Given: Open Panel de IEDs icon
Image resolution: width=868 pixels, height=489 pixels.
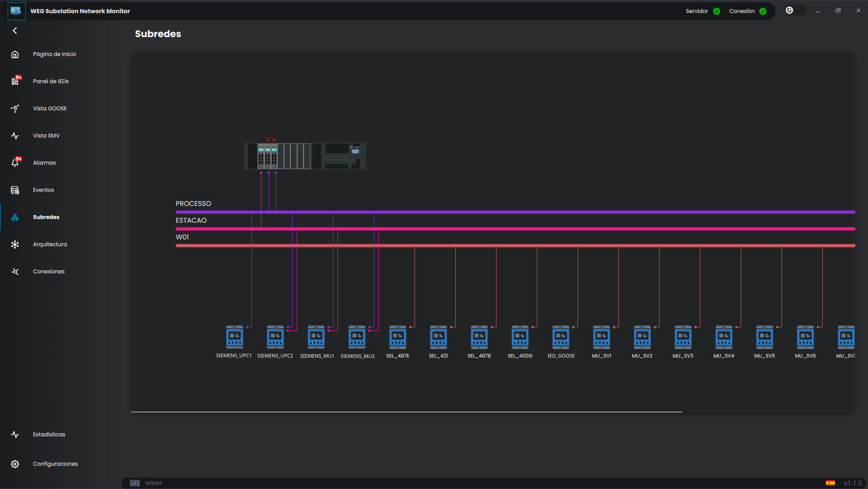Looking at the screenshot, I should [x=15, y=81].
